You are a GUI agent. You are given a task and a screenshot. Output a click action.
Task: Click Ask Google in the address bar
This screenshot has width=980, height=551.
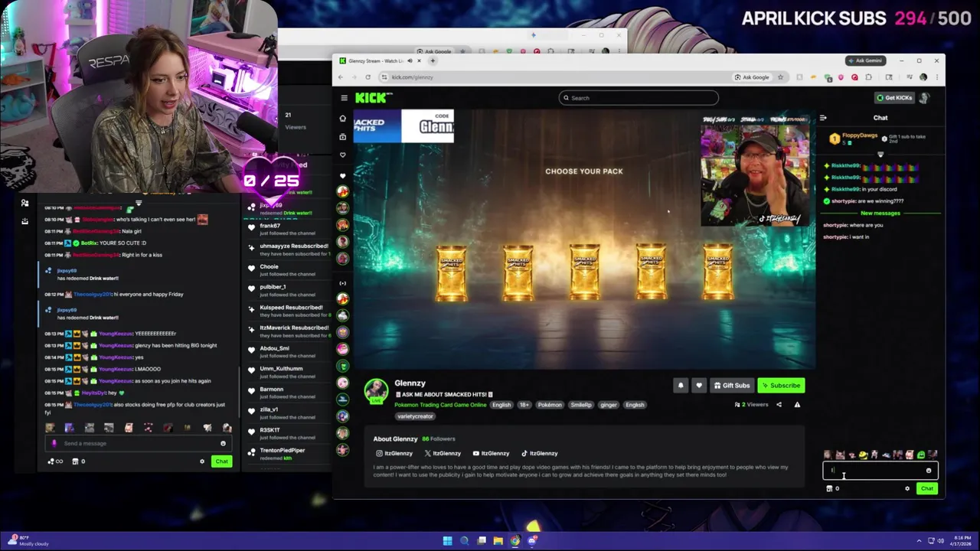pos(751,77)
